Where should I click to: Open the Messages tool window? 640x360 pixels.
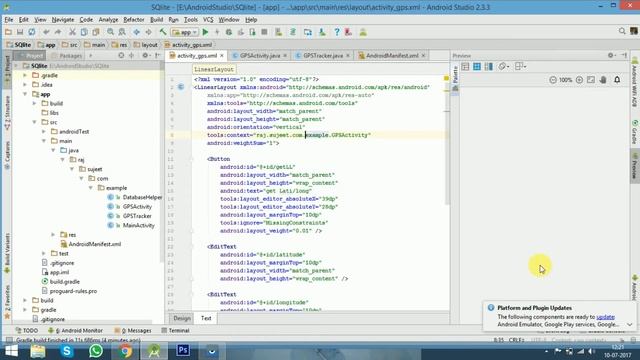133,330
